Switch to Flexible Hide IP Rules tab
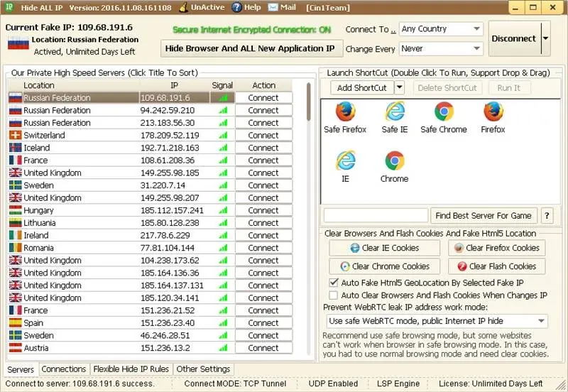The height and width of the screenshot is (392, 568). pyautogui.click(x=131, y=369)
